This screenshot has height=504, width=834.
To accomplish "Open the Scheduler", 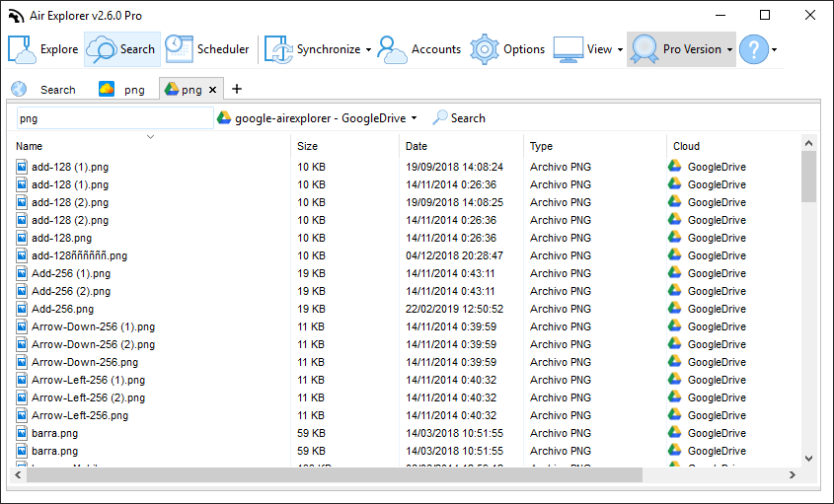I will click(206, 49).
